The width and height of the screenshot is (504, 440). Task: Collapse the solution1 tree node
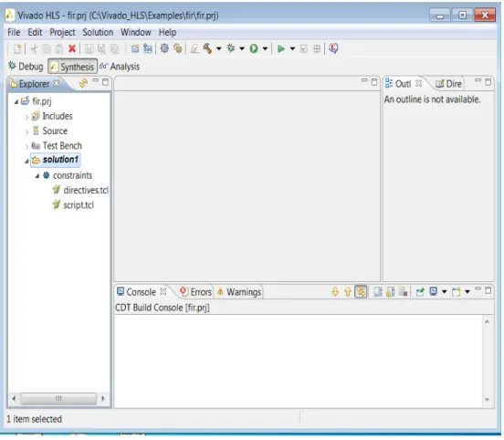pyautogui.click(x=26, y=161)
